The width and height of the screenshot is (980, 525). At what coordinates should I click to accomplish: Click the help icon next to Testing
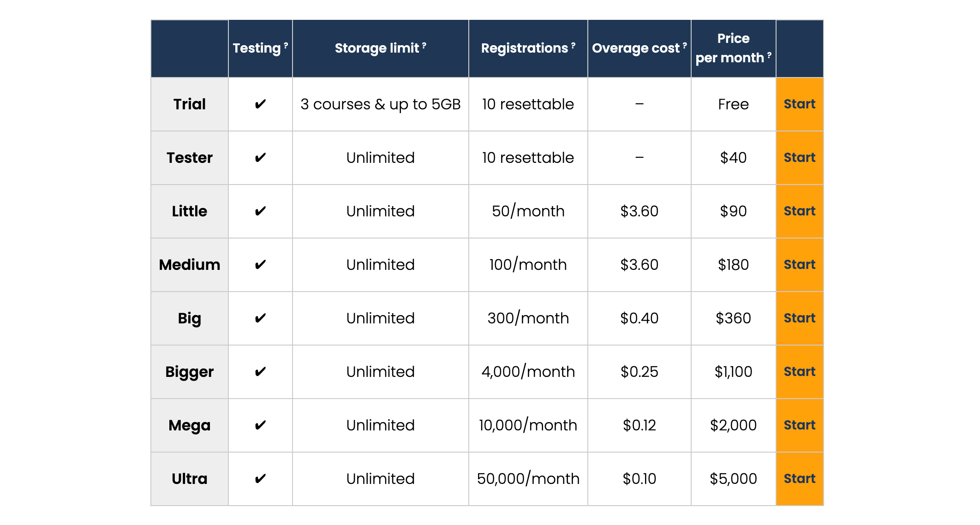(x=286, y=45)
